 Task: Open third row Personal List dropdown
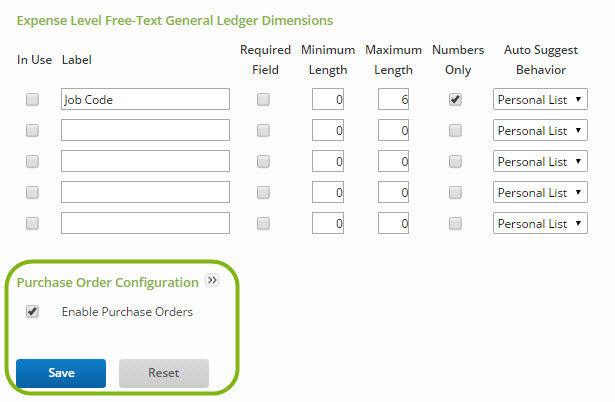pyautogui.click(x=540, y=161)
